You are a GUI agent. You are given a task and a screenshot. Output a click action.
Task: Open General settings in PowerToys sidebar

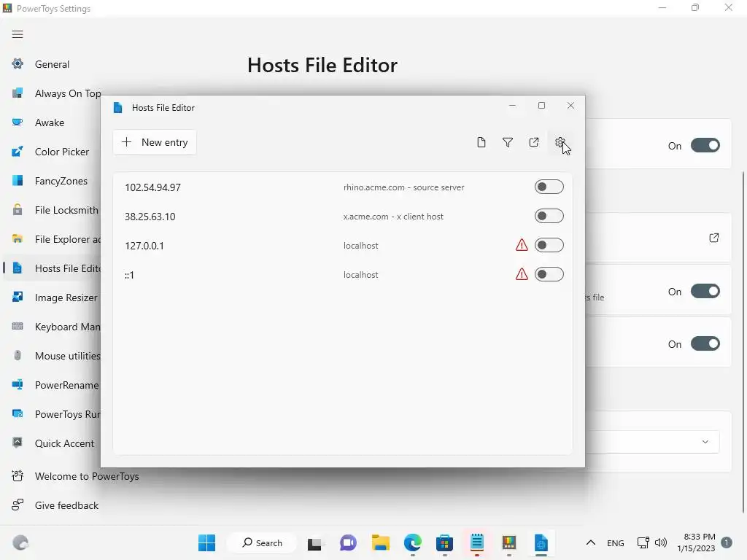click(x=53, y=64)
